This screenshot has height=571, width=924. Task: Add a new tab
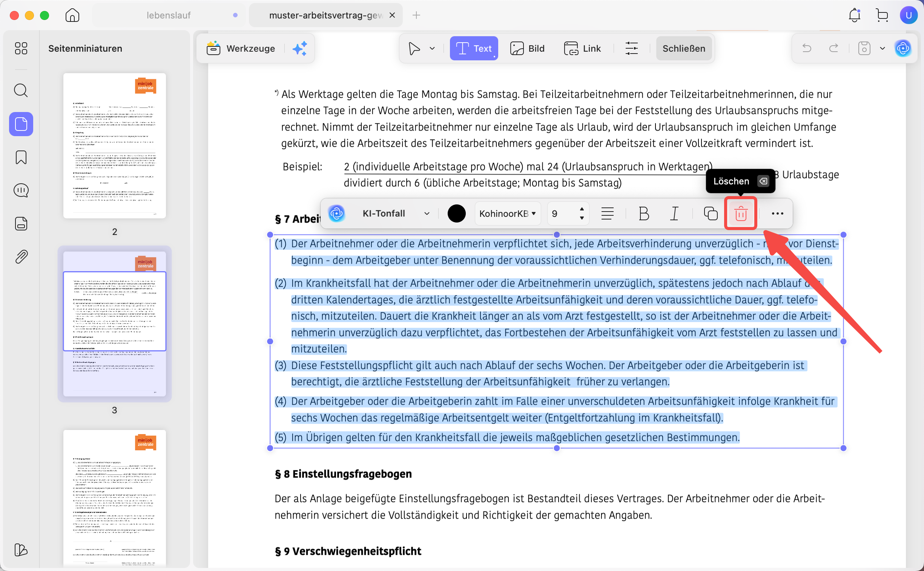[416, 15]
